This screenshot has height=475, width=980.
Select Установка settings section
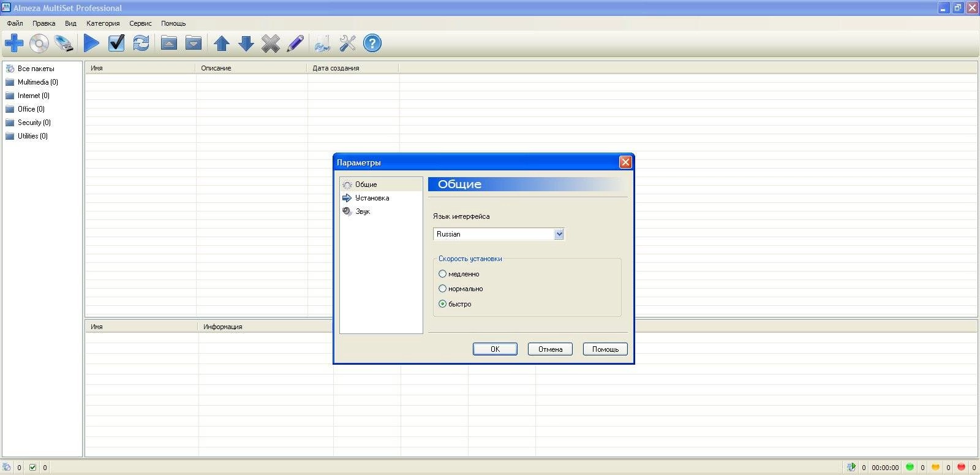click(381, 198)
